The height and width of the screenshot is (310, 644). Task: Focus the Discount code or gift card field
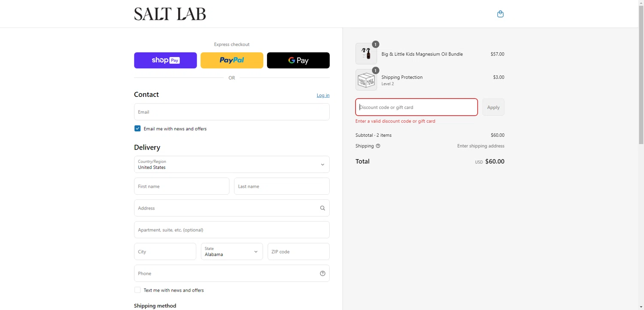(x=416, y=107)
